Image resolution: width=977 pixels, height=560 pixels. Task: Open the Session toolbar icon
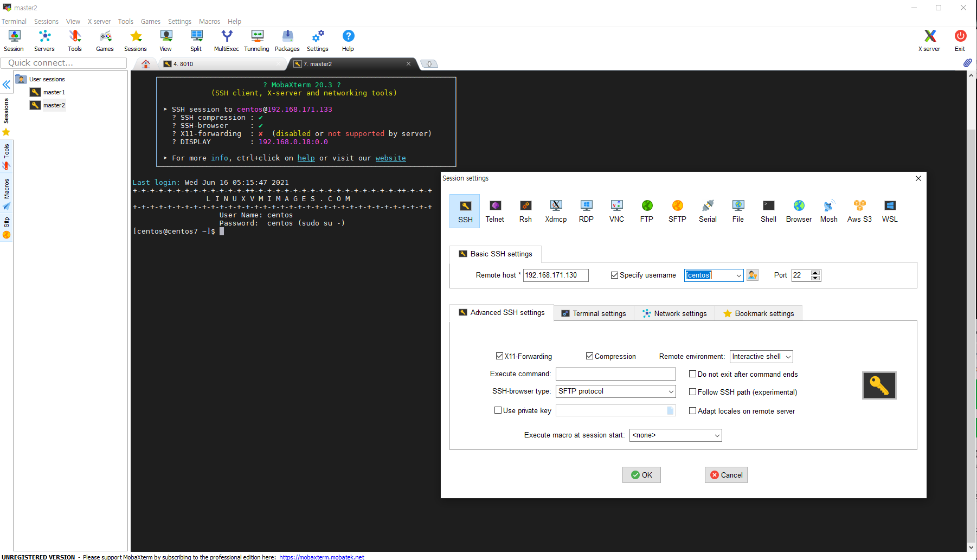pyautogui.click(x=14, y=41)
